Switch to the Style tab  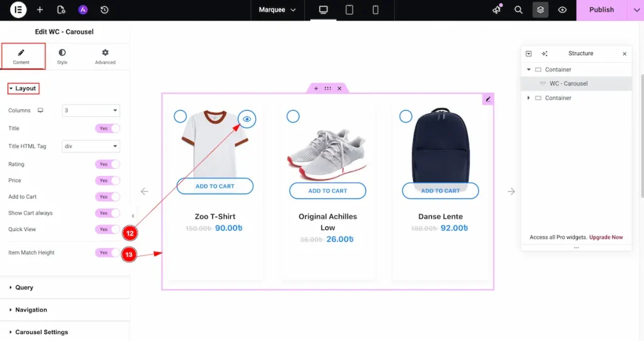point(62,57)
